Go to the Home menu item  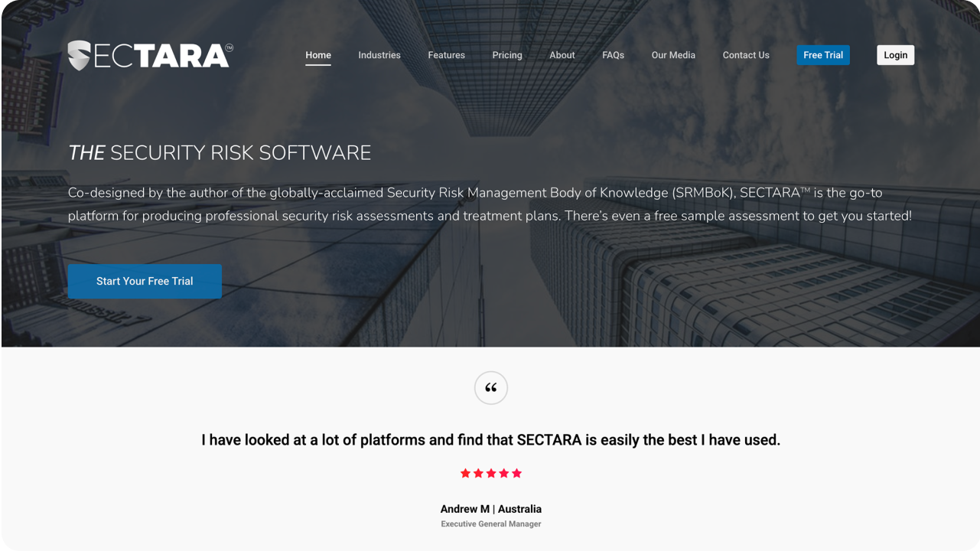[318, 55]
